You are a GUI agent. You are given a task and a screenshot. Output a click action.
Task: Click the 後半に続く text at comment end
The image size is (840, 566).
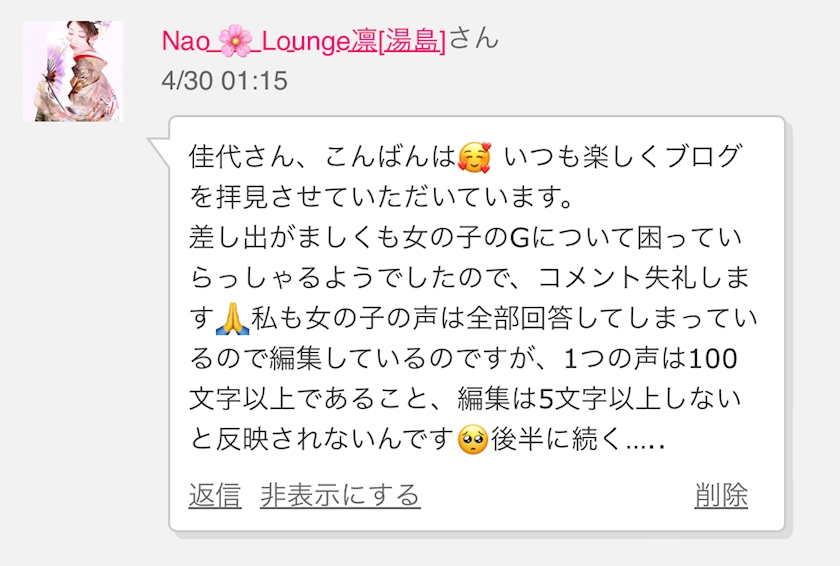pyautogui.click(x=556, y=440)
